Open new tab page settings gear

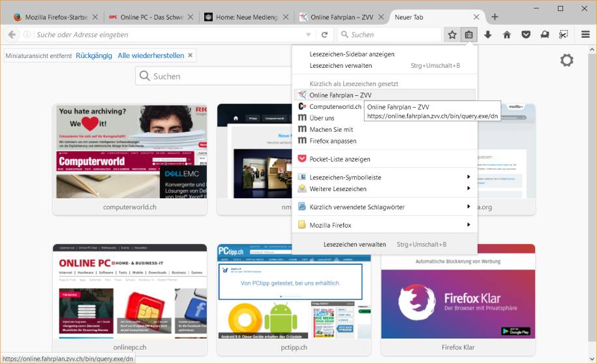(x=566, y=60)
